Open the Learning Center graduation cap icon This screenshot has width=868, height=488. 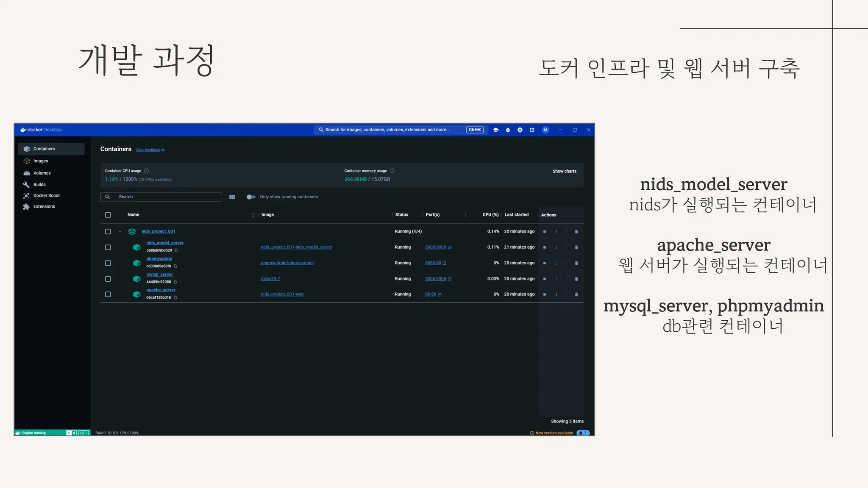(x=495, y=130)
